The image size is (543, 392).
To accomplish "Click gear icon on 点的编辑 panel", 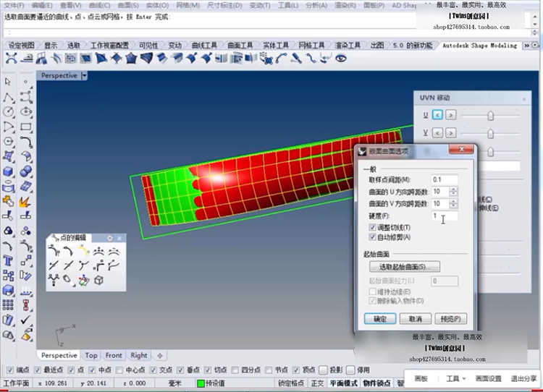I will tap(110, 238).
